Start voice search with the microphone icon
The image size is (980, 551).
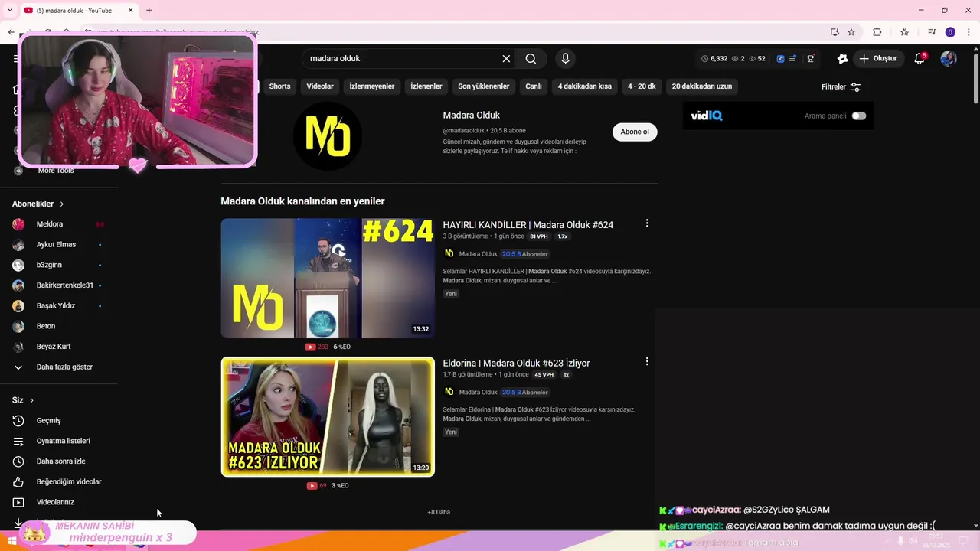tap(565, 59)
